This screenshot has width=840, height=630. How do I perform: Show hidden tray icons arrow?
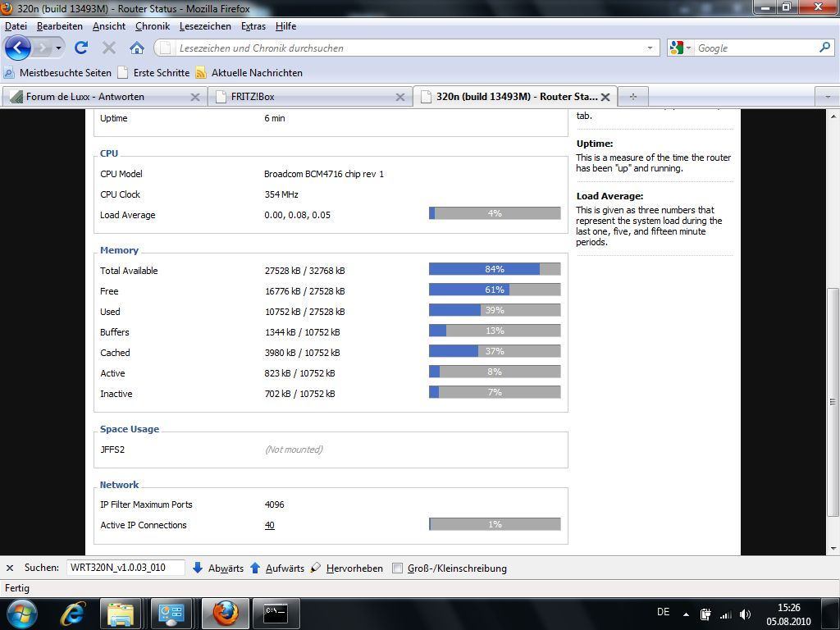(686, 614)
